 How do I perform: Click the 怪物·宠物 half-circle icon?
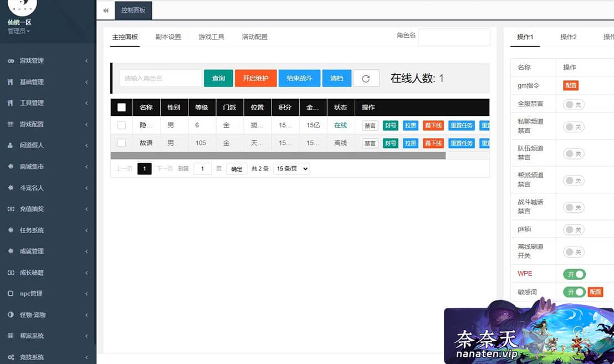(11, 314)
